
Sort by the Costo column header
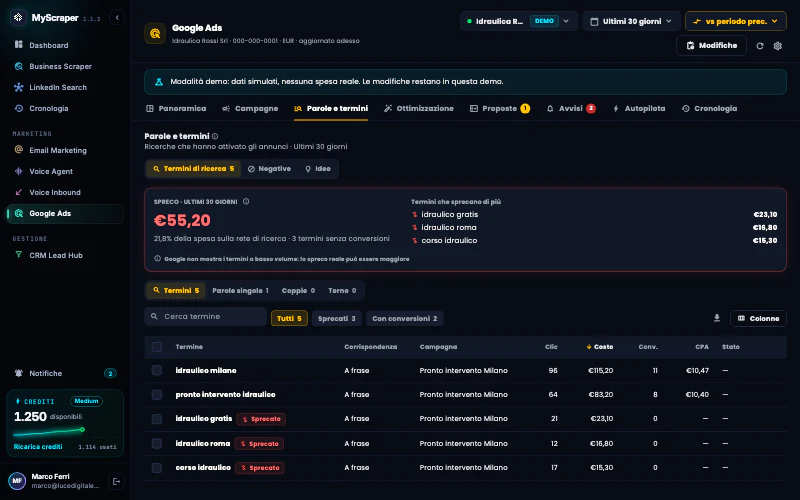click(599, 347)
